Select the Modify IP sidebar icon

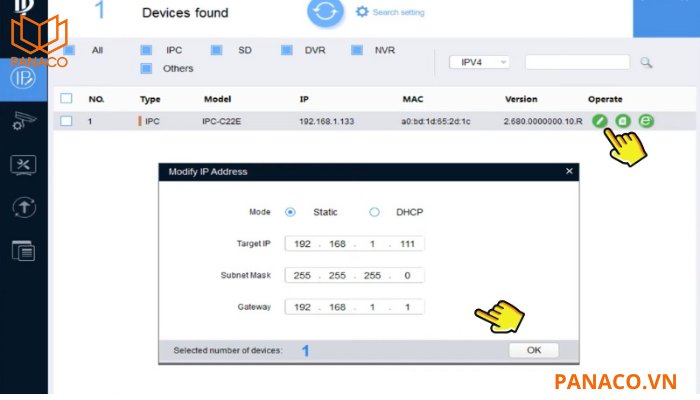tap(23, 79)
